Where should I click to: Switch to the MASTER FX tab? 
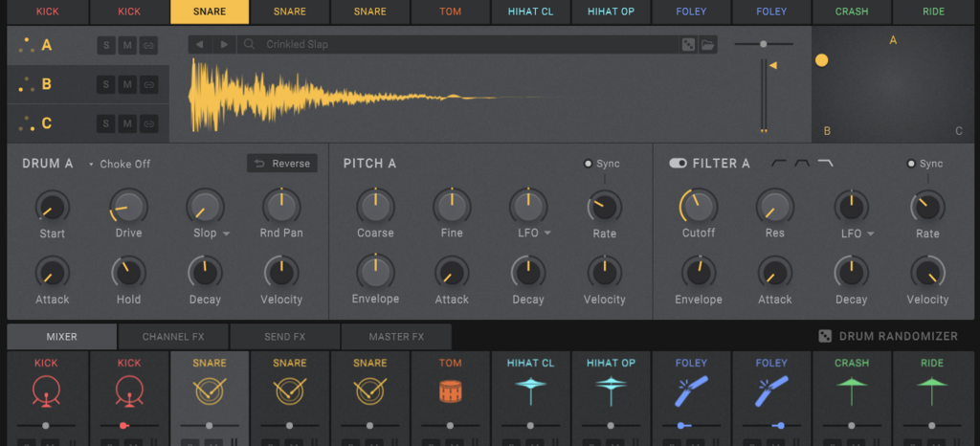point(396,337)
